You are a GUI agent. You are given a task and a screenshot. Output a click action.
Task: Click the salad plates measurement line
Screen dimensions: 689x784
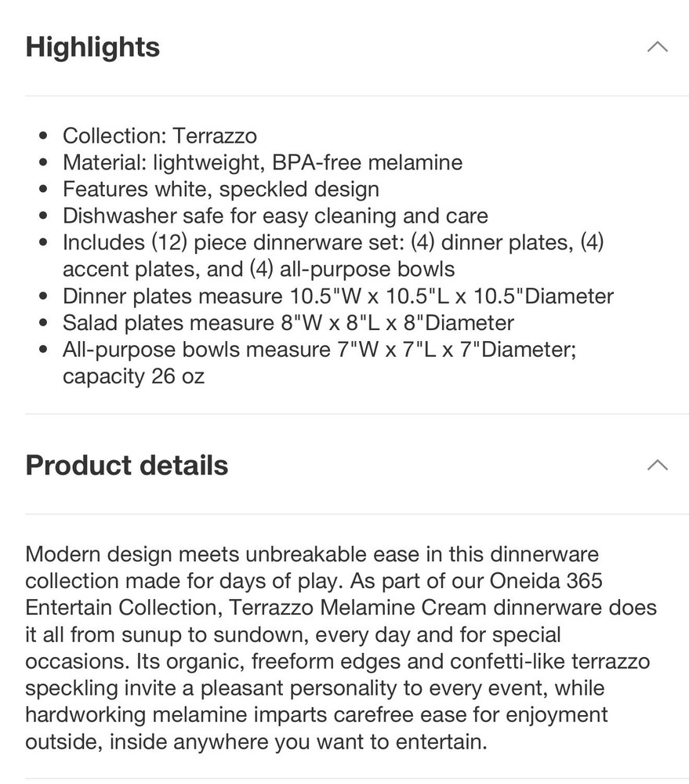click(288, 323)
